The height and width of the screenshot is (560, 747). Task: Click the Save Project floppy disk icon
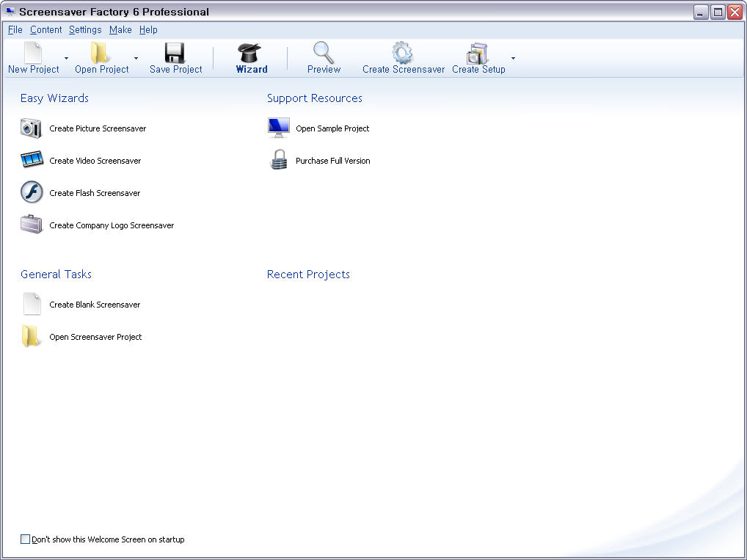pos(175,53)
